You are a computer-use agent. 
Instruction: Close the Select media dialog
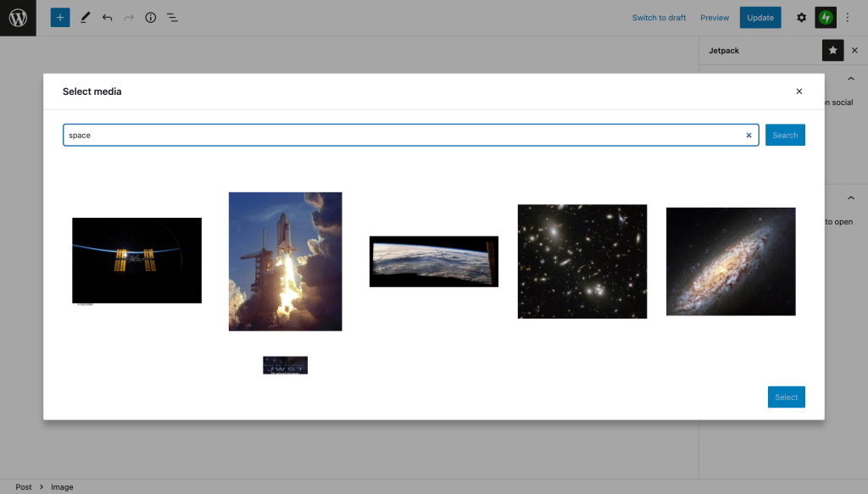point(798,92)
